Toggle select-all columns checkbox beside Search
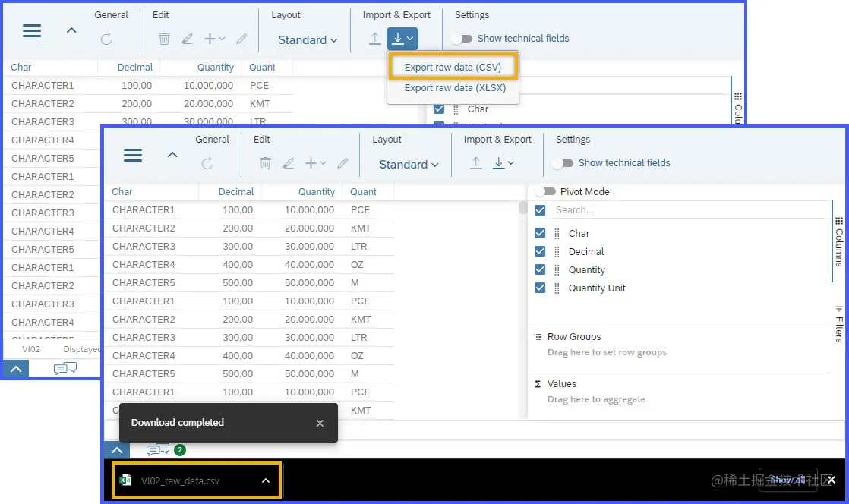This screenshot has width=849, height=504. click(x=540, y=210)
